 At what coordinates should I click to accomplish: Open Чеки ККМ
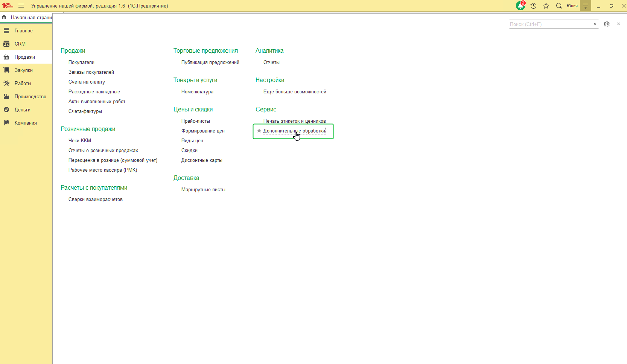80,140
